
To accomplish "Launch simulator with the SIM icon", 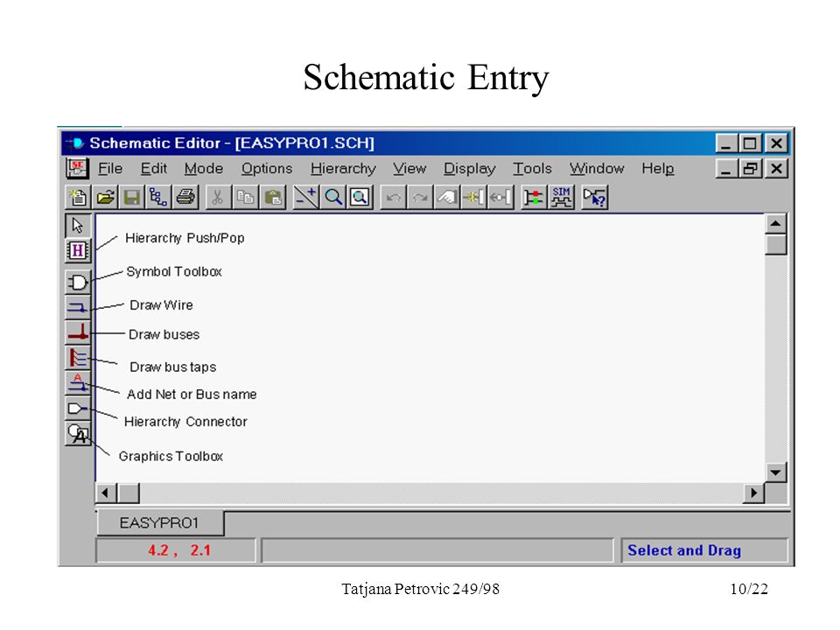I will [562, 197].
